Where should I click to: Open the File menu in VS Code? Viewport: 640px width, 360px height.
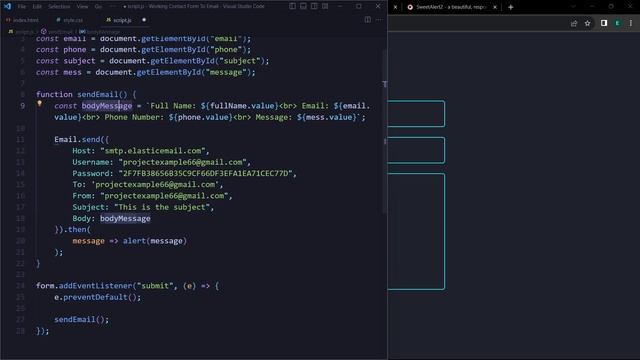point(22,7)
